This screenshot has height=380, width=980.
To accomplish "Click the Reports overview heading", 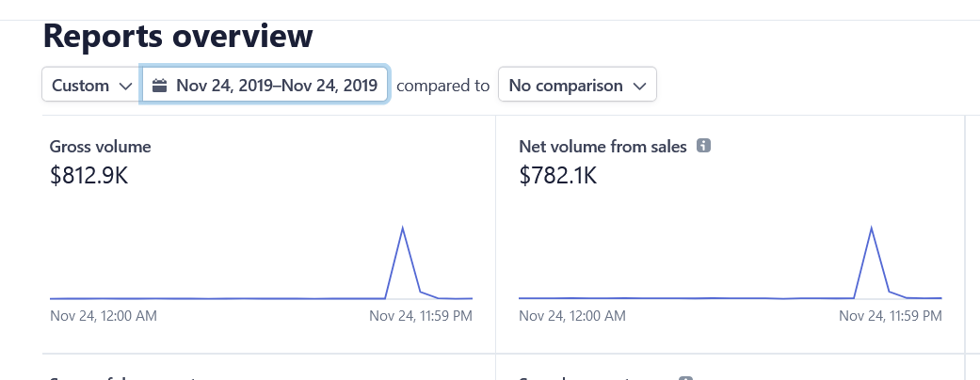I will (x=178, y=36).
